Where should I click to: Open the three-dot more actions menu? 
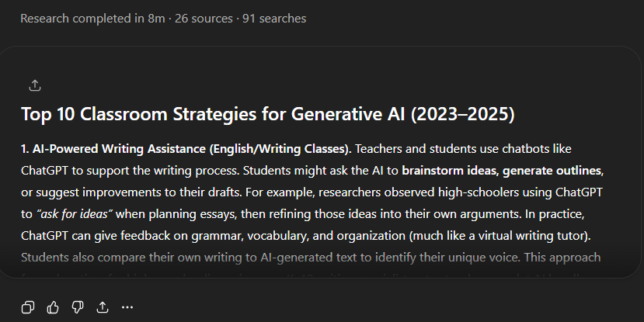click(x=127, y=307)
